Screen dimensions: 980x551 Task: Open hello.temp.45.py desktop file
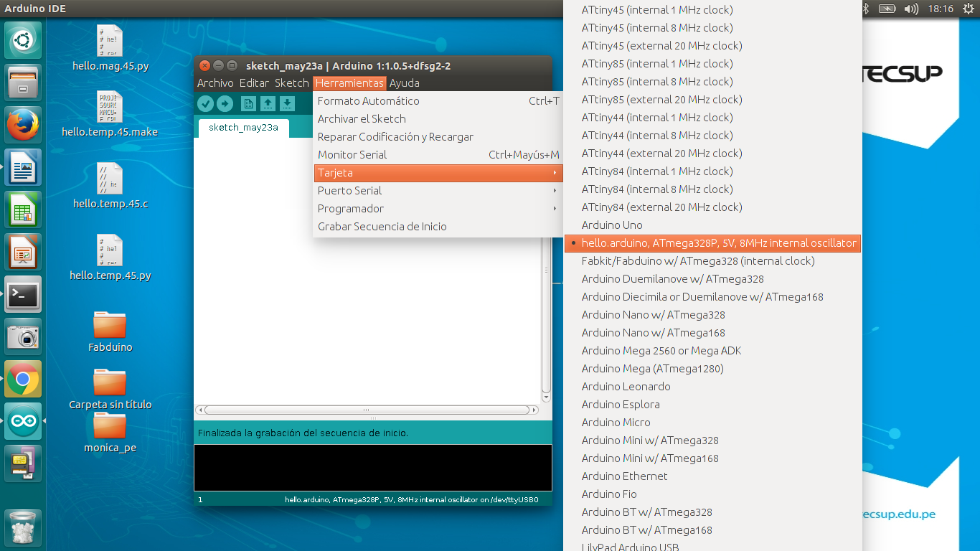pyautogui.click(x=110, y=258)
